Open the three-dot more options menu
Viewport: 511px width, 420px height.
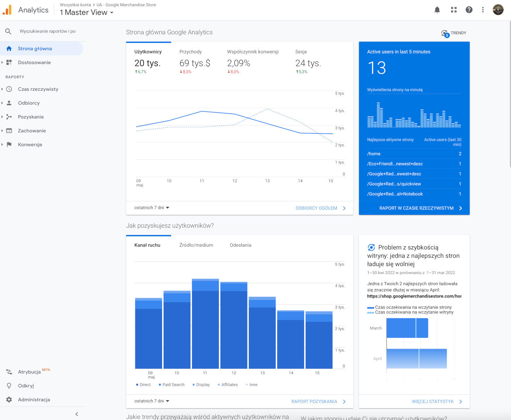[483, 10]
